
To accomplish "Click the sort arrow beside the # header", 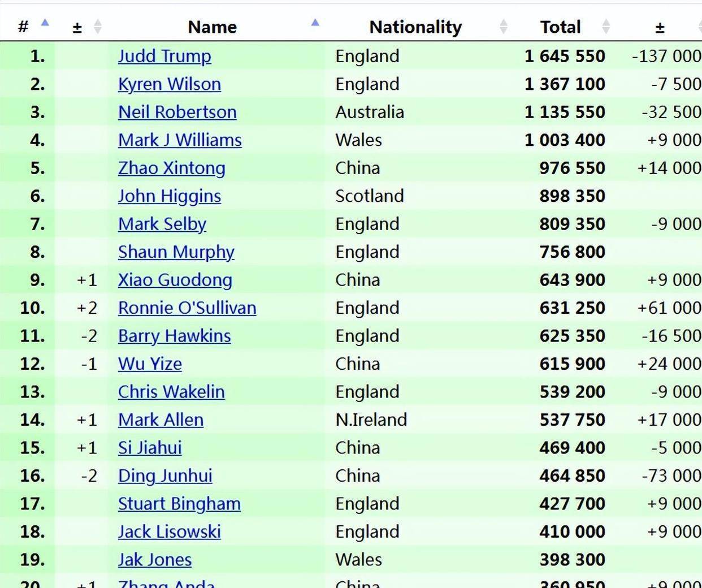I will pyautogui.click(x=45, y=23).
